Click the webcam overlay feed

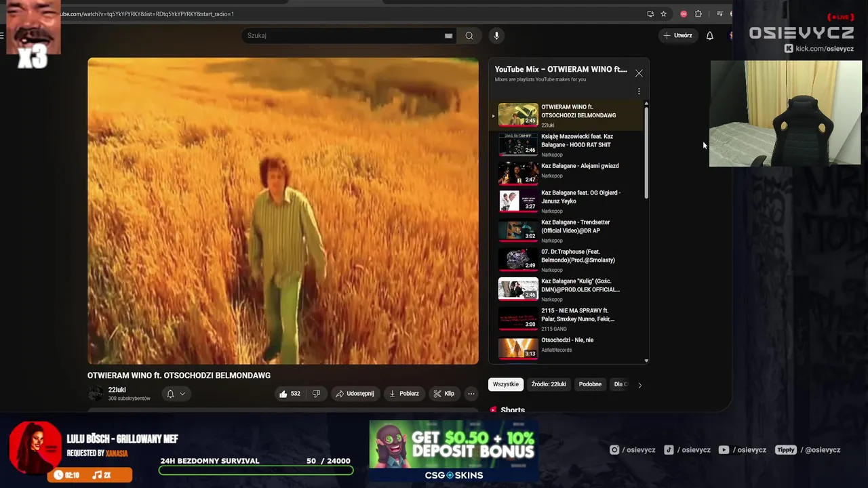[785, 113]
